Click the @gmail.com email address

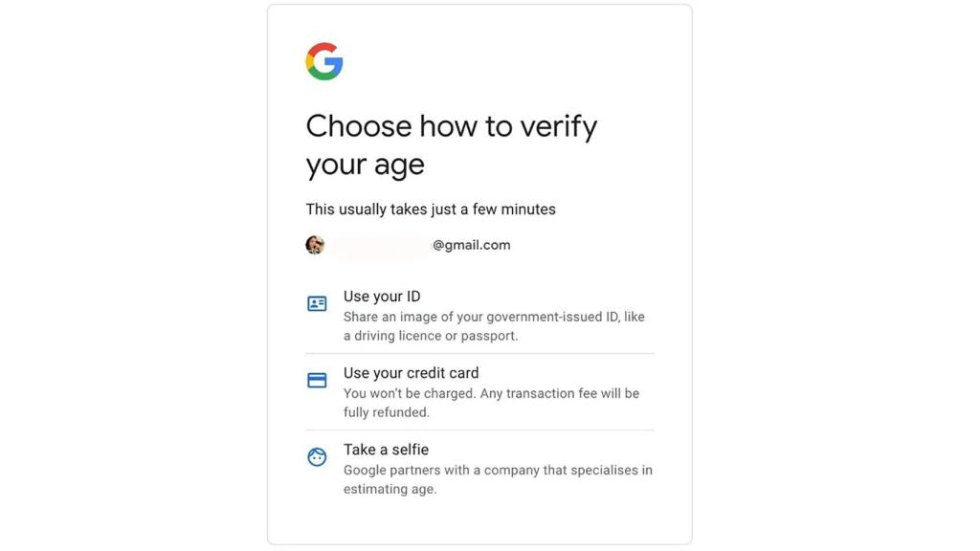click(470, 244)
